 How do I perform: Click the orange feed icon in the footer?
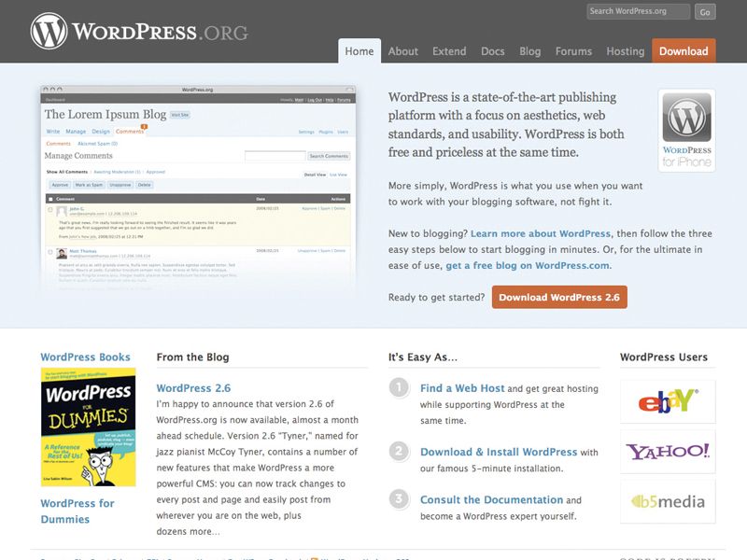(x=315, y=556)
